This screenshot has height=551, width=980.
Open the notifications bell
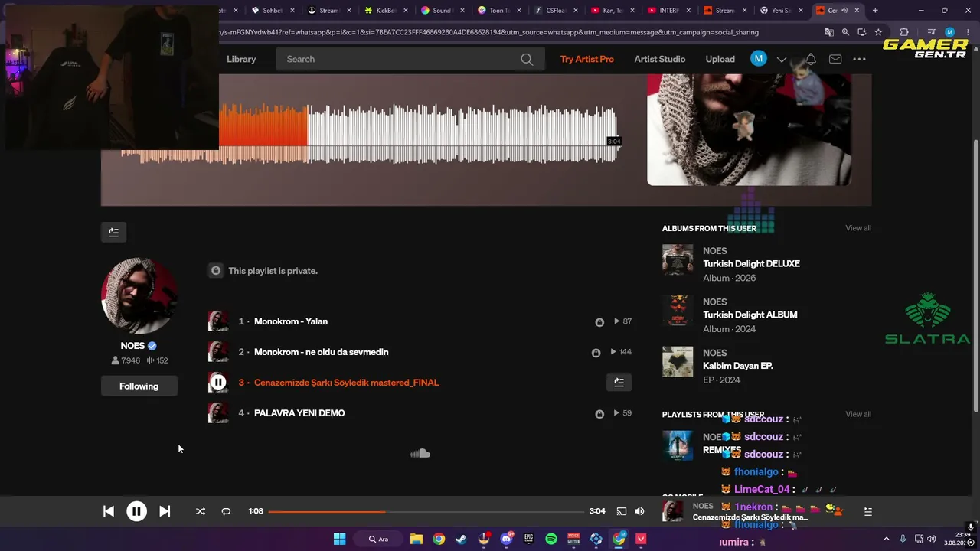811,59
